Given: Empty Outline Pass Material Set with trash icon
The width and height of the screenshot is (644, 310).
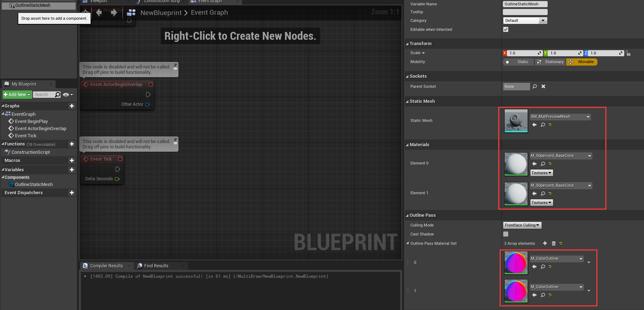Looking at the screenshot, I should pos(553,243).
